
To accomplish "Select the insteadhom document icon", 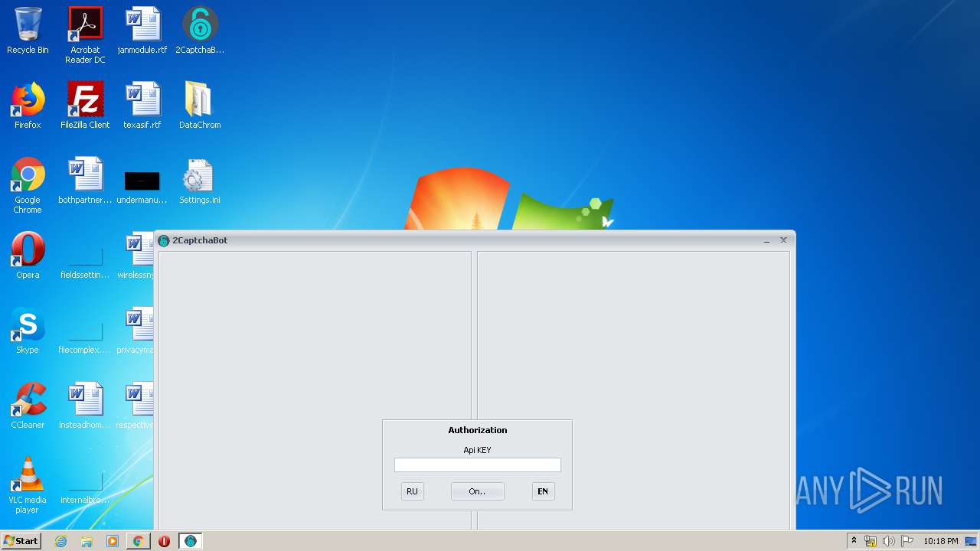I will point(85,406).
